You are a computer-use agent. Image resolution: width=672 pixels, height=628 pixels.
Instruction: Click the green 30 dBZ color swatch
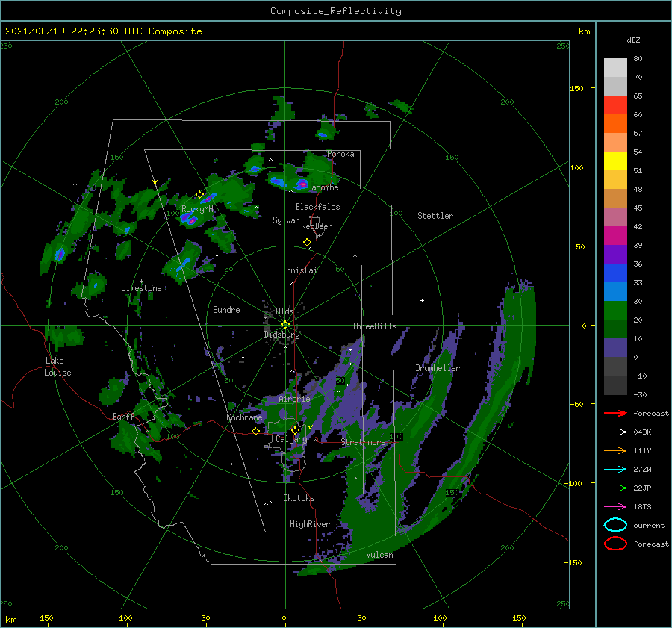(x=615, y=310)
